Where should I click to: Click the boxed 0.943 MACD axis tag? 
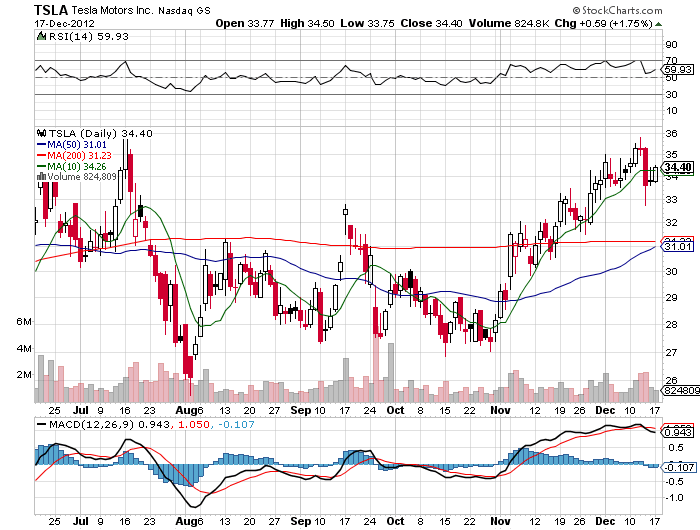pos(678,433)
